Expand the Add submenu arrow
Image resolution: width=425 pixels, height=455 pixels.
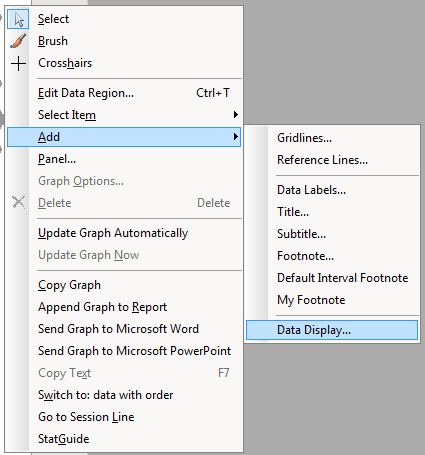pyautogui.click(x=236, y=137)
